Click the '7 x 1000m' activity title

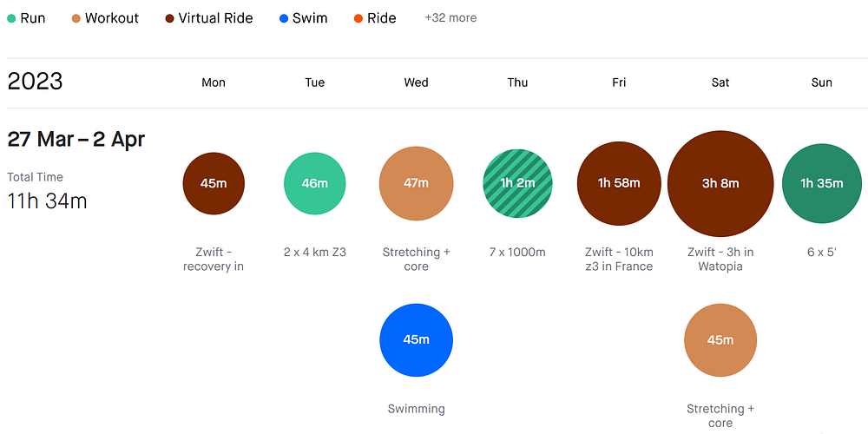517,253
